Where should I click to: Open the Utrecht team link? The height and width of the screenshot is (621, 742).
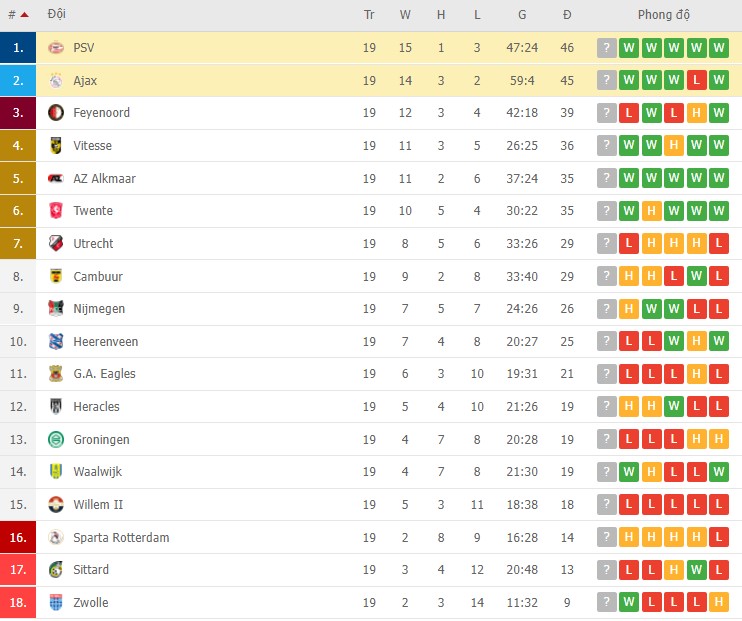tap(93, 244)
